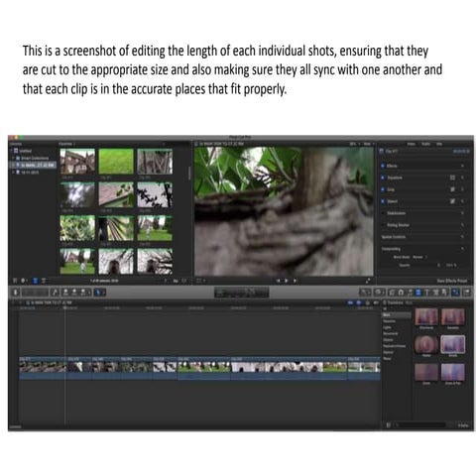476x476 pixels.
Task: Click the Insert clip edit button
Action: pos(74,293)
